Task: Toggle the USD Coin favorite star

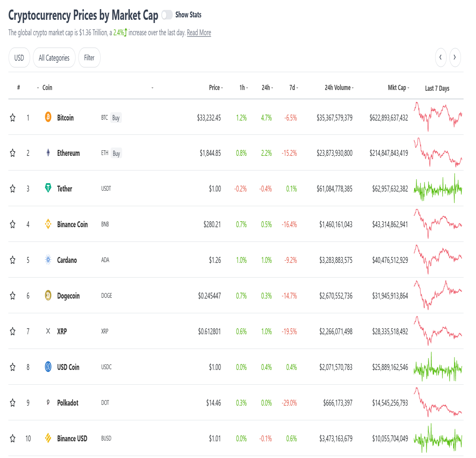Action: [13, 367]
